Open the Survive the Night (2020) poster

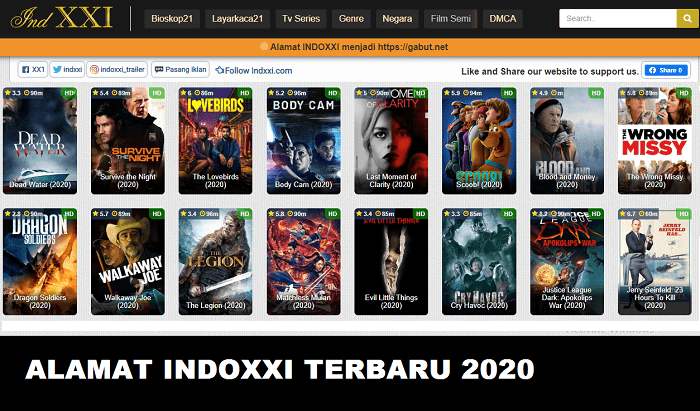pos(128,141)
